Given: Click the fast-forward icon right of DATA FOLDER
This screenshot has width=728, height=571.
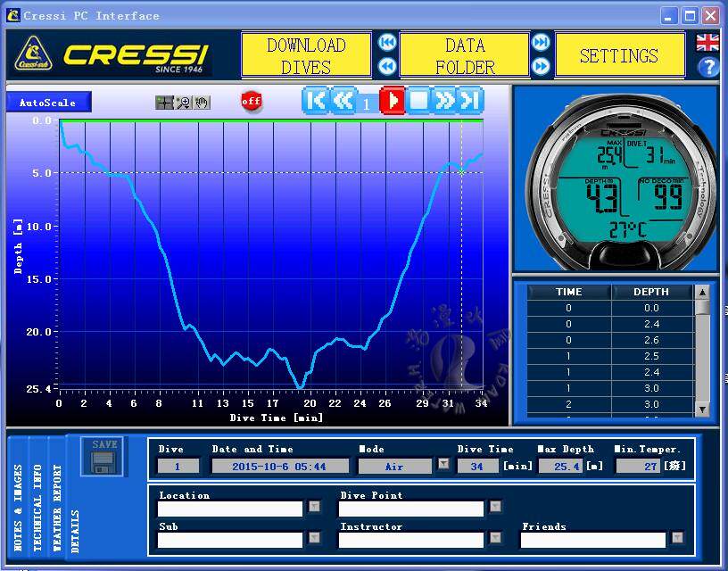Looking at the screenshot, I should [541, 66].
